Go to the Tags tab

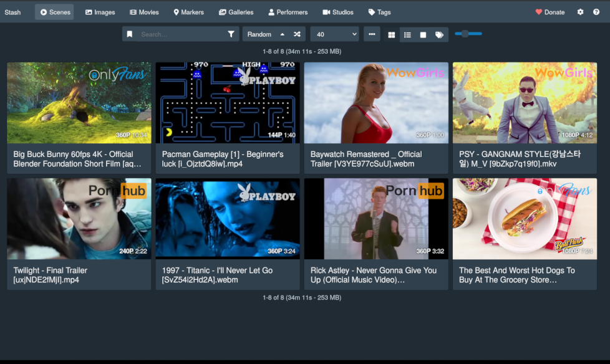pyautogui.click(x=379, y=12)
